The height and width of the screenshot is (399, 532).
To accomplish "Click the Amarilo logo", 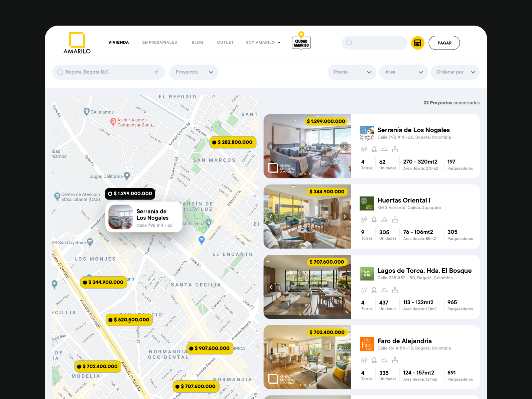I will pos(77,43).
